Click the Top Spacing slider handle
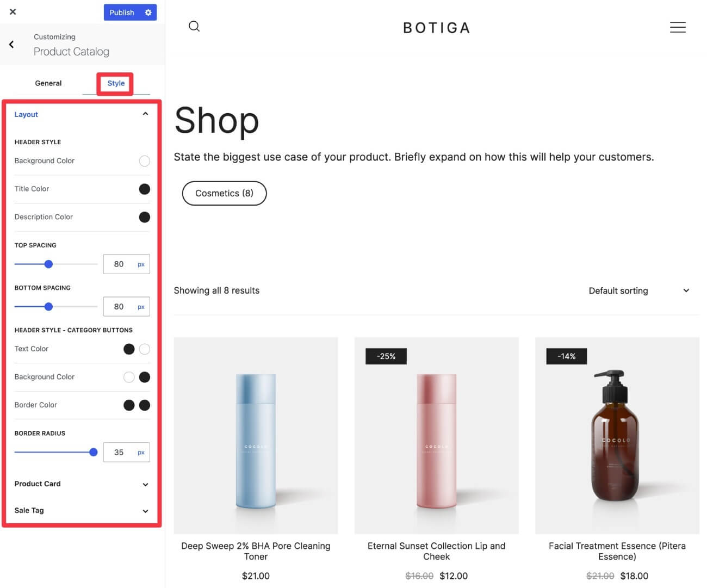This screenshot has width=707, height=588. point(48,264)
